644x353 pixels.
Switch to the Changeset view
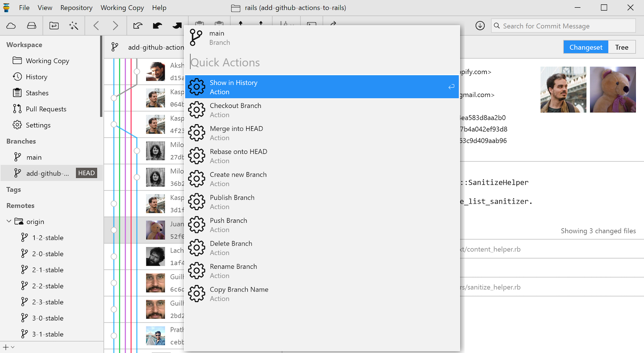tap(585, 47)
